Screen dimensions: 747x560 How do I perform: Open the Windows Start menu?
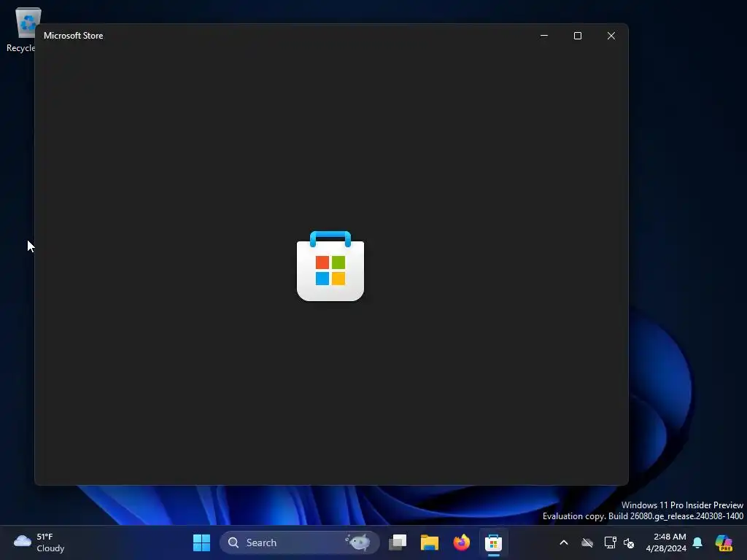pos(201,542)
